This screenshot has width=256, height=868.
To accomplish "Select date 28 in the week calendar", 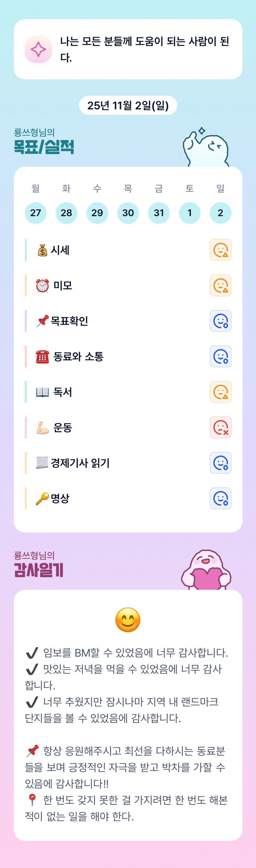I will point(66,213).
